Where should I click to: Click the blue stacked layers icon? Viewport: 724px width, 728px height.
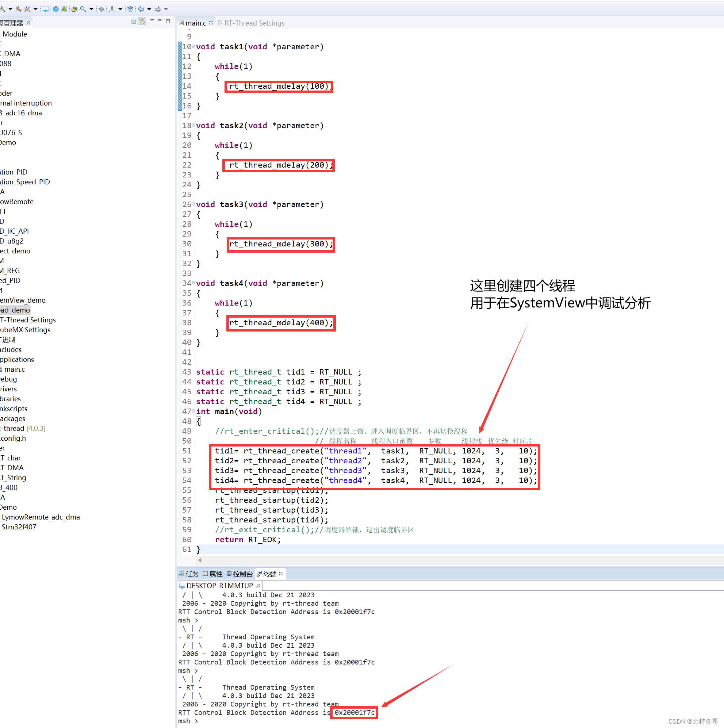(x=130, y=9)
